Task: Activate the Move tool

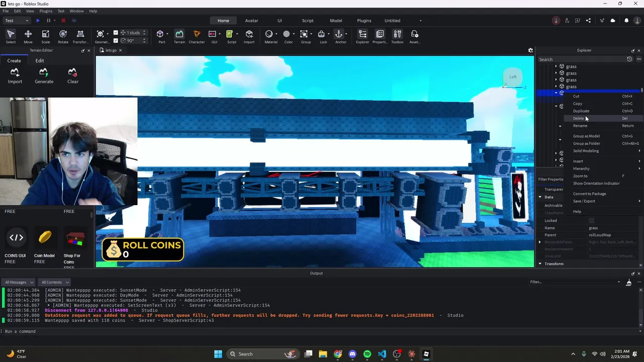Action: click(28, 36)
